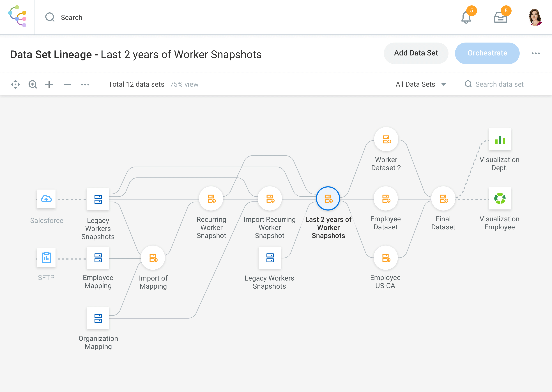552x392 pixels.
Task: Zoom in with the plus icon
Action: (49, 85)
